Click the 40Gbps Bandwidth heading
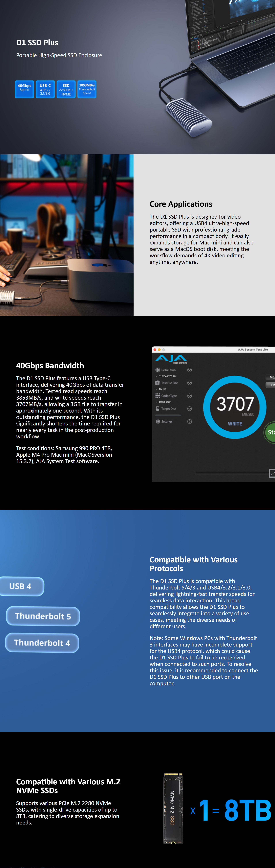 click(50, 366)
